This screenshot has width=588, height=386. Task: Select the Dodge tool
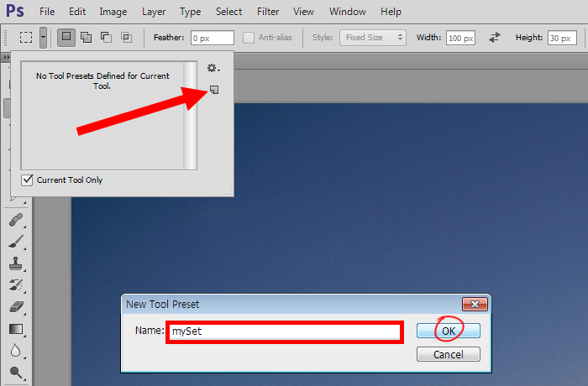(x=16, y=373)
